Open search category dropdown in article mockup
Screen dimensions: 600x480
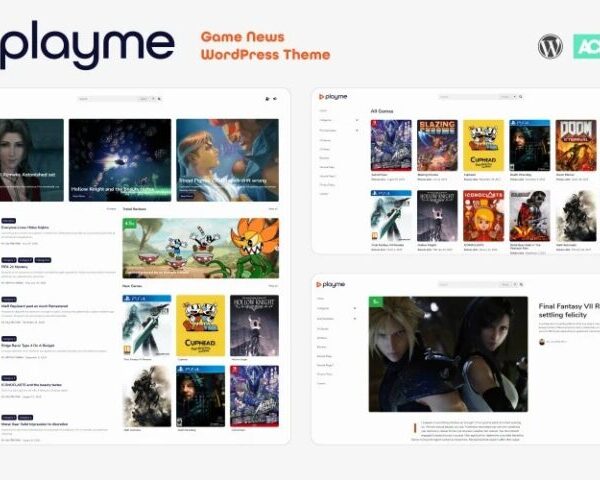pyautogui.click(x=509, y=284)
